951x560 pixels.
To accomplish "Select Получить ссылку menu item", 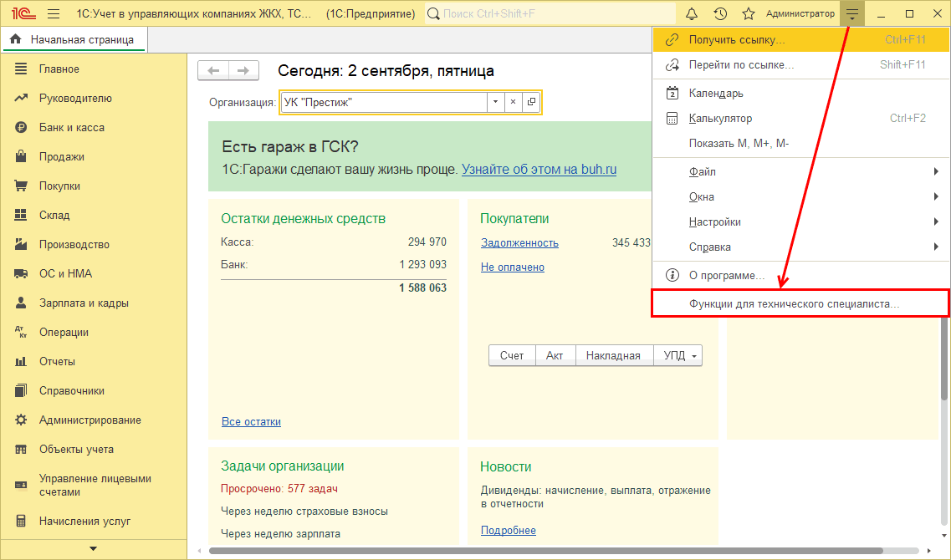I will pos(801,40).
